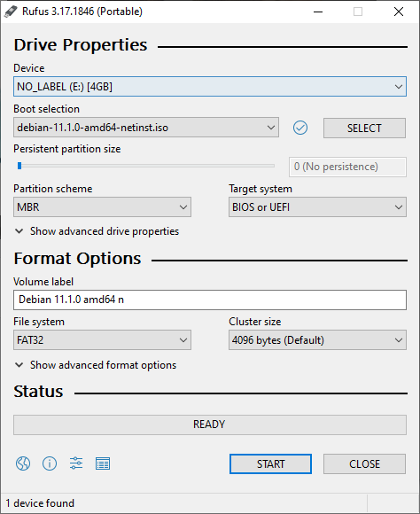Open the Partition scheme MBR dropdown
Screen dimensions: 420x514
coord(102,207)
